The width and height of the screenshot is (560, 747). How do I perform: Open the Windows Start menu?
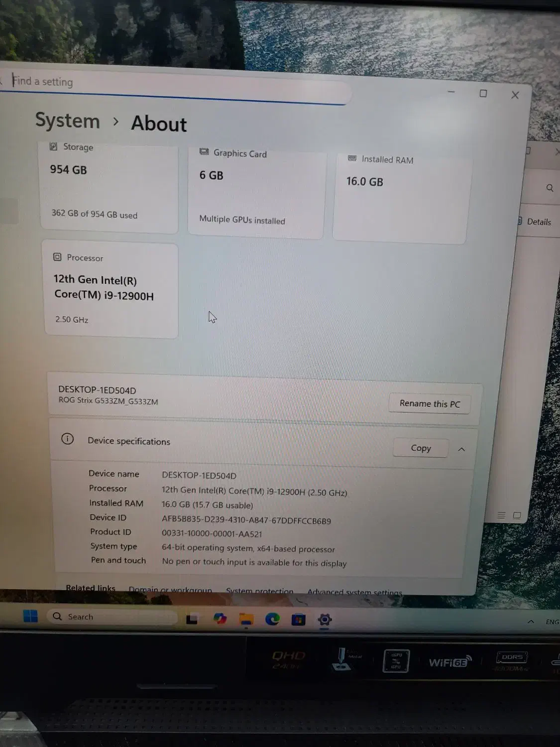[30, 616]
